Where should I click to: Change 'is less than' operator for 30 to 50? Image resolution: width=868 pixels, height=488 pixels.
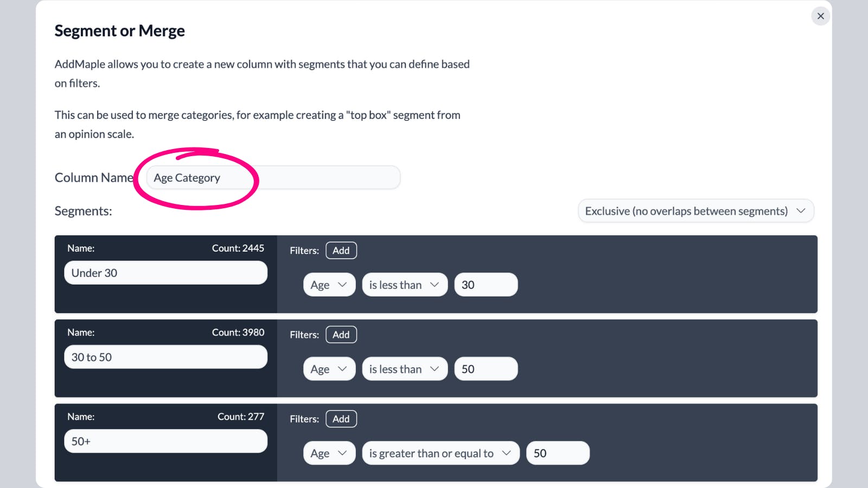tap(404, 369)
